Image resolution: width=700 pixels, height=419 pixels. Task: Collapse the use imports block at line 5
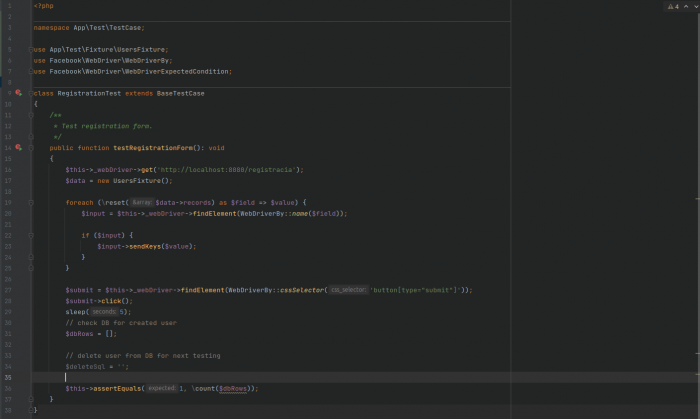coord(31,50)
